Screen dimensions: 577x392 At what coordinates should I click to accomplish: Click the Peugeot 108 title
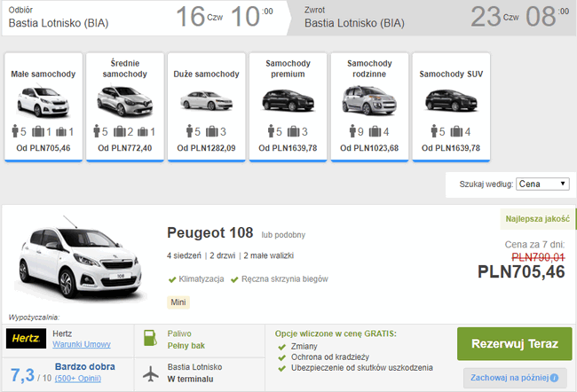(x=210, y=233)
